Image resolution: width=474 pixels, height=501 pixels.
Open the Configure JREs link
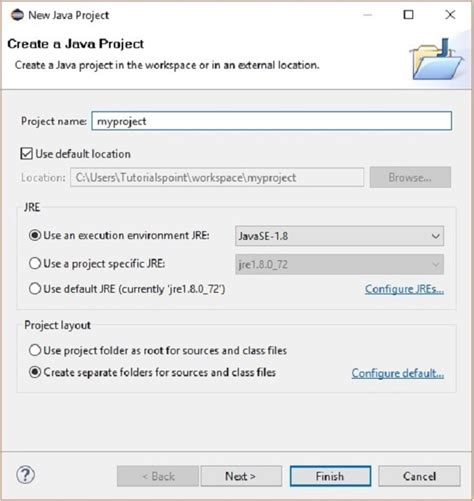coord(404,289)
